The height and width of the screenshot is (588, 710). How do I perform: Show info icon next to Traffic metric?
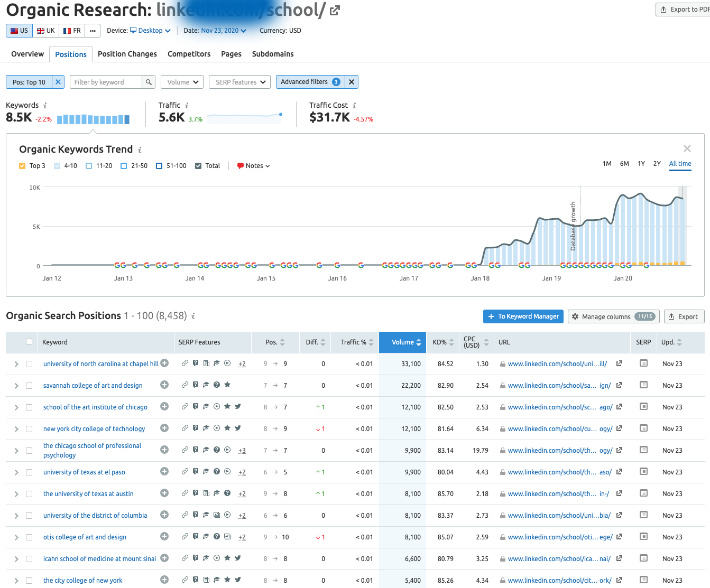point(187,106)
